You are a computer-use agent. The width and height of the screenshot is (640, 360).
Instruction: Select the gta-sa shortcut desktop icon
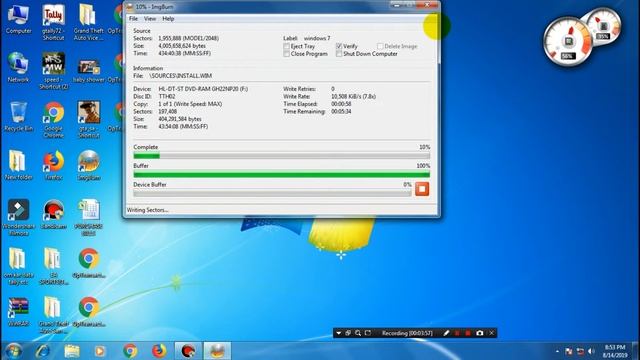pos(89,120)
